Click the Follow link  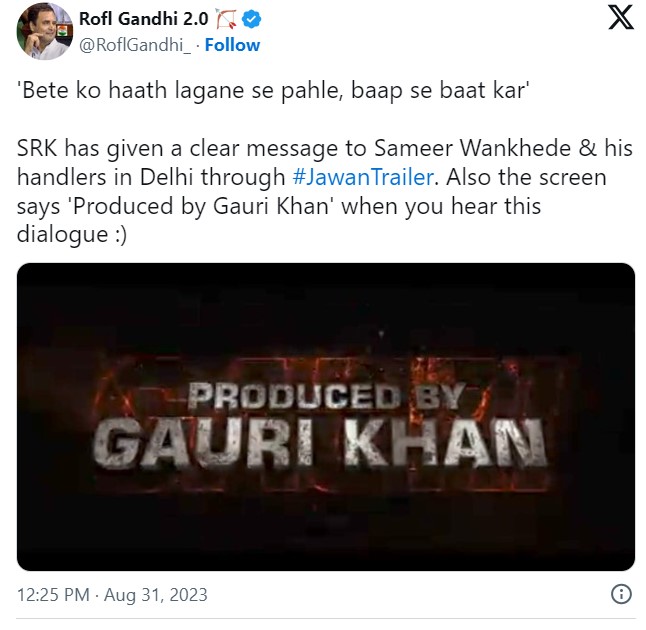(232, 45)
